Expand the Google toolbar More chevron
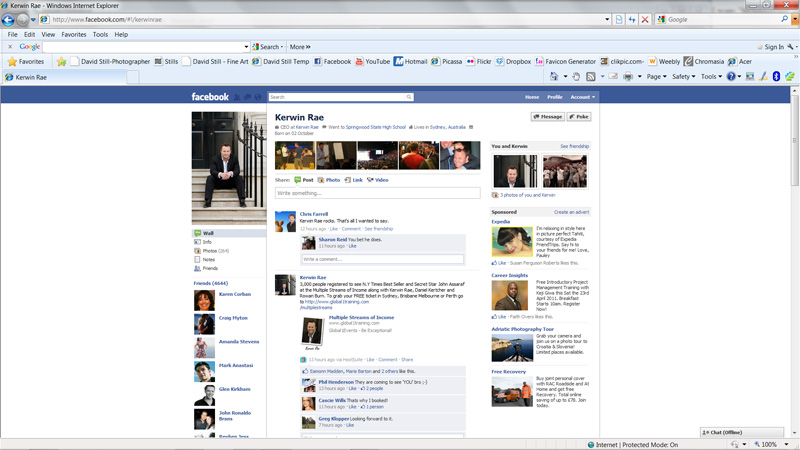The image size is (800, 450). tap(299, 46)
